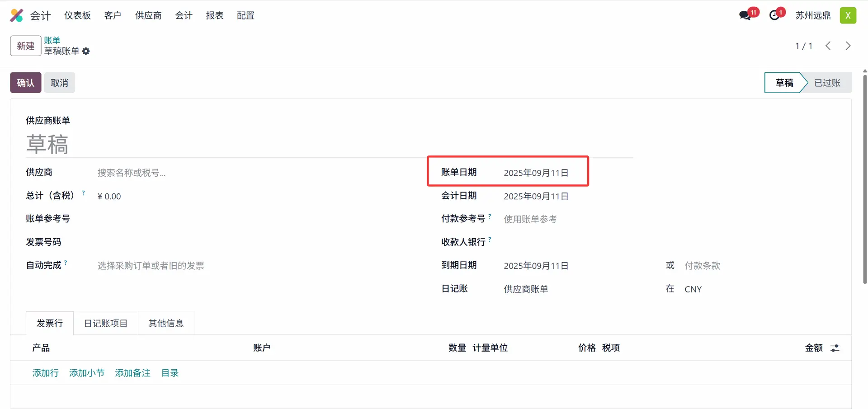Open the 配置 menu
The image size is (868, 409).
245,15
